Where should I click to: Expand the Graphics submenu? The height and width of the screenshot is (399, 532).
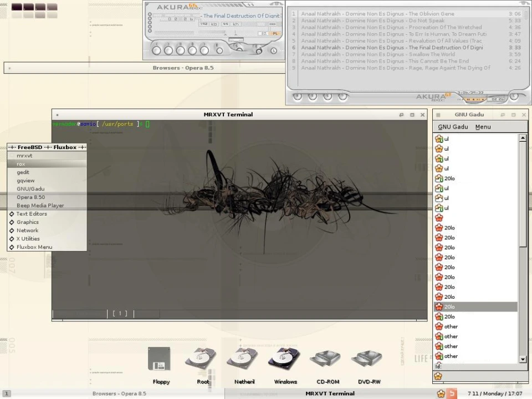point(28,222)
